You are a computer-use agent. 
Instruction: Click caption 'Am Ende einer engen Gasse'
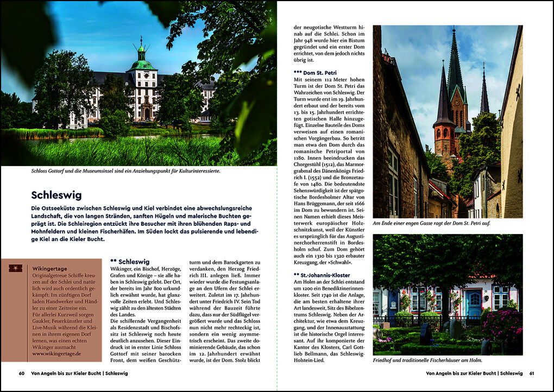click(431, 223)
